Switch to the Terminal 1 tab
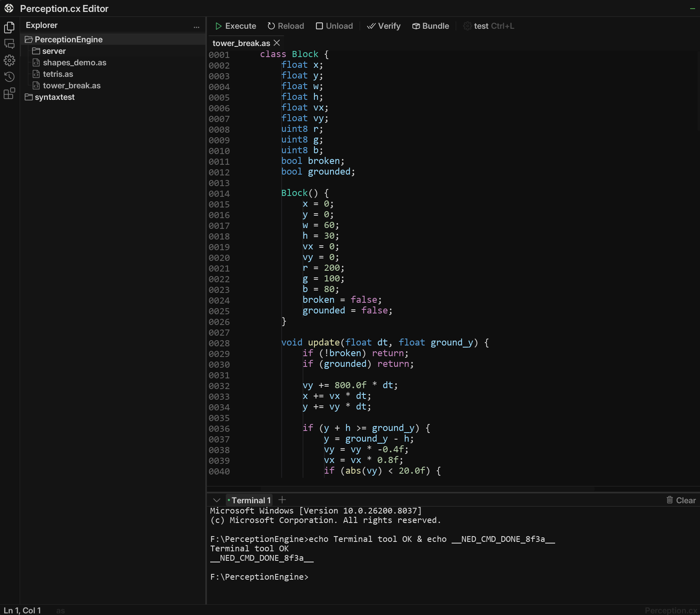Image resolution: width=700 pixels, height=615 pixels. (x=250, y=500)
